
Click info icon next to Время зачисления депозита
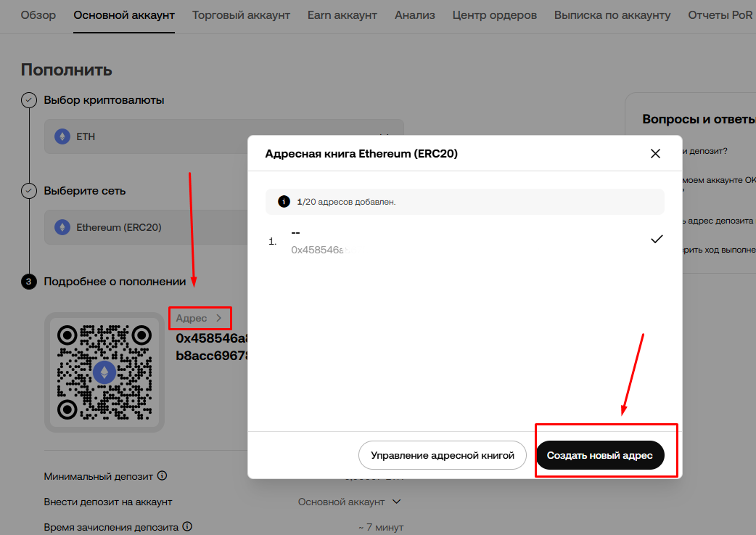tap(188, 526)
